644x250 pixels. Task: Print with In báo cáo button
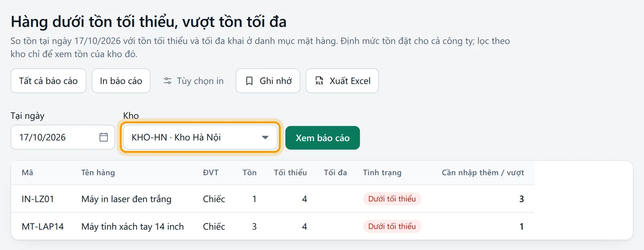tap(121, 81)
